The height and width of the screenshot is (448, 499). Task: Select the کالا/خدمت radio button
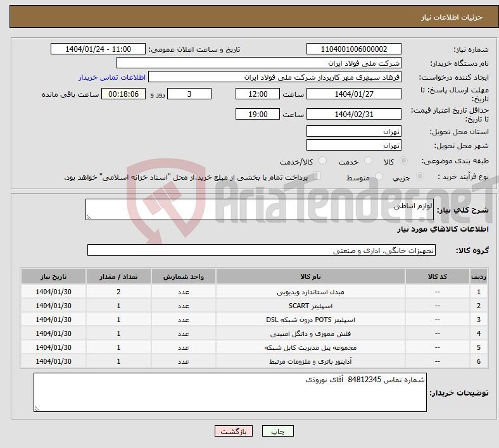323,161
